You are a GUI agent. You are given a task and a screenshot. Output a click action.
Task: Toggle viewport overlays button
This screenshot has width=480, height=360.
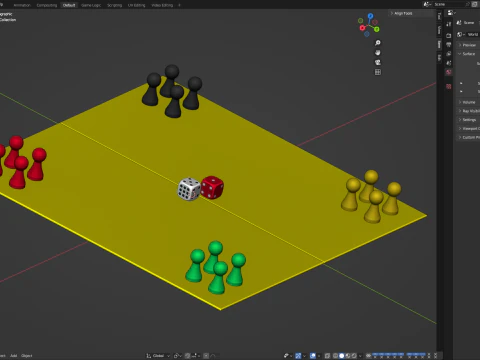coord(313,356)
